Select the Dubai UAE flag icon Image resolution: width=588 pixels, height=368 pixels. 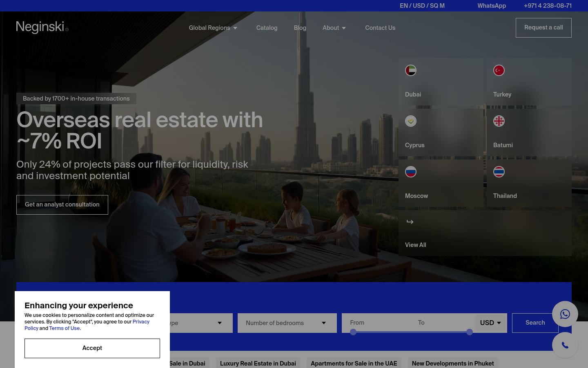pos(411,70)
